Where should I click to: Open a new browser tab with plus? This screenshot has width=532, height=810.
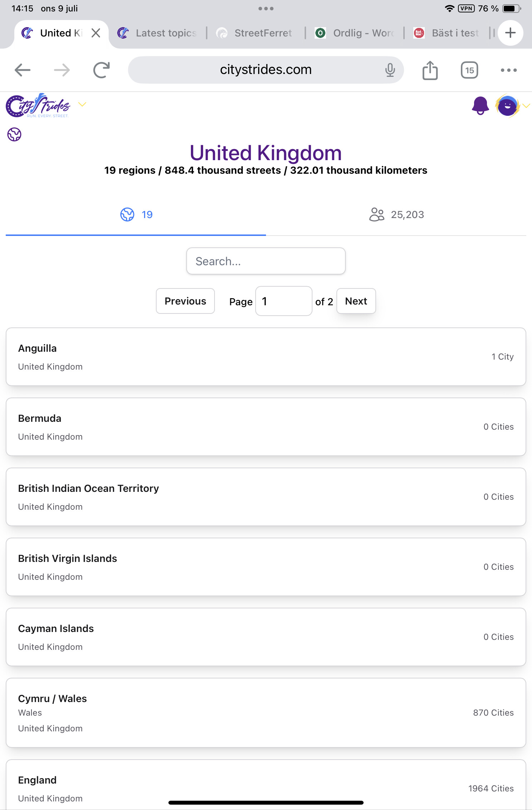click(x=510, y=33)
